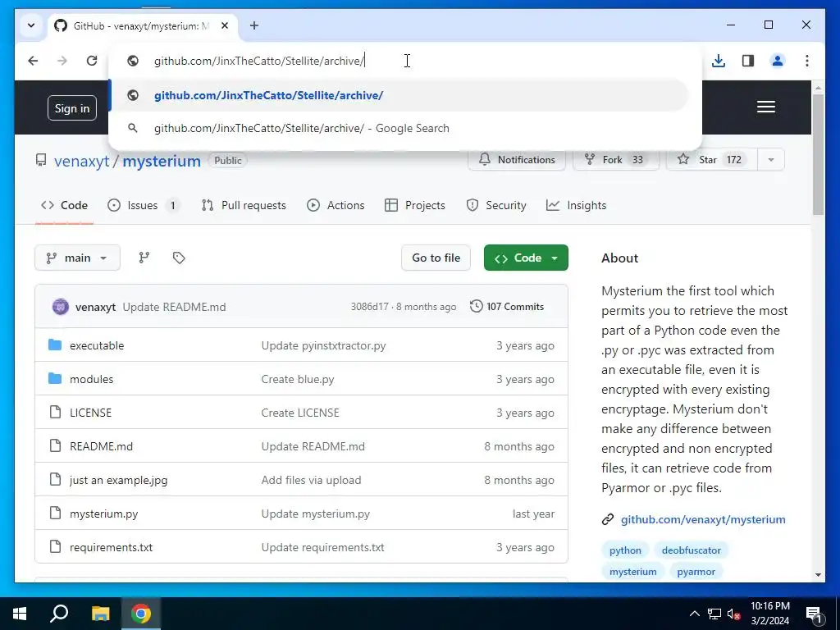Toggle the Chrome side panel icon
This screenshot has height=630, width=840.
tap(748, 61)
